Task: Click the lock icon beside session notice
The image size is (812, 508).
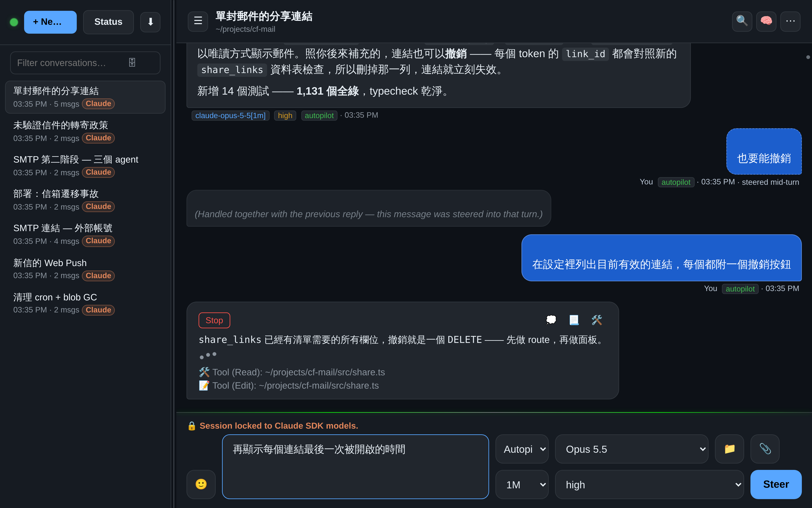Action: (x=192, y=426)
